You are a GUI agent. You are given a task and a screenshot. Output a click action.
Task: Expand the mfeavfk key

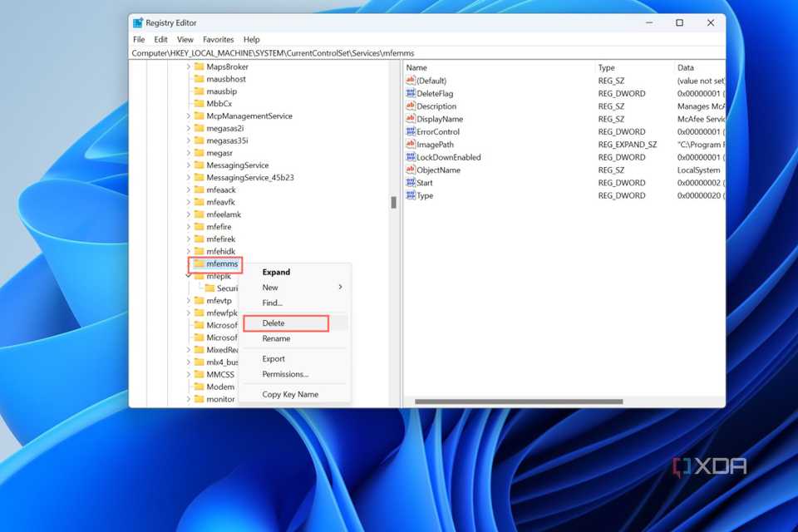point(189,202)
